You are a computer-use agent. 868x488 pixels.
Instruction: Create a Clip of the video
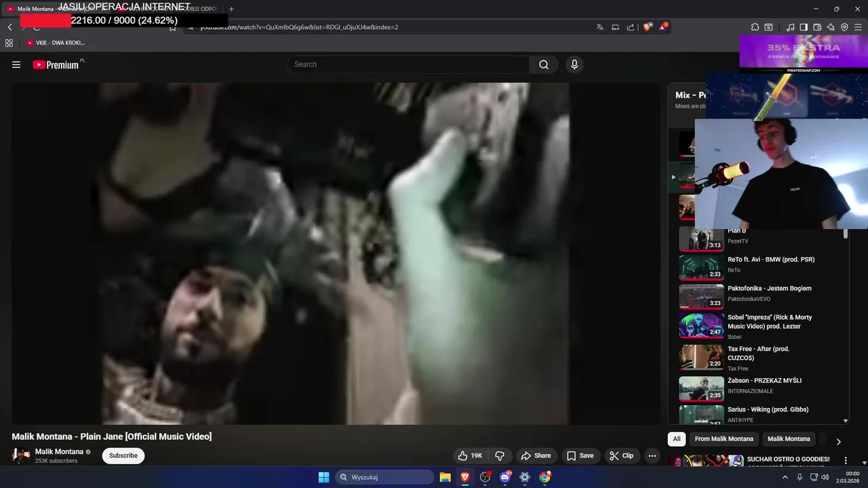[x=621, y=455]
